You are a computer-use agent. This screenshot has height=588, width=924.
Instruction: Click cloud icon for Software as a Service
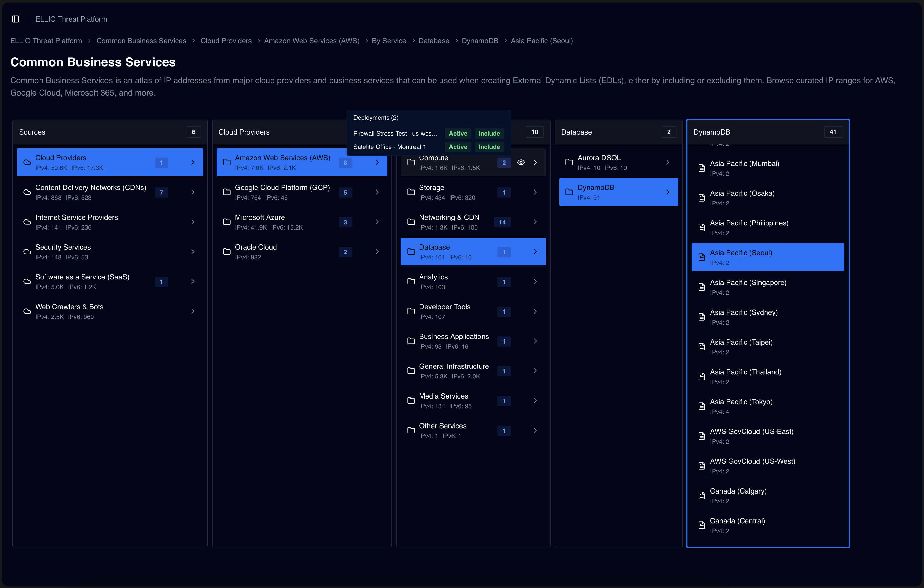27,282
